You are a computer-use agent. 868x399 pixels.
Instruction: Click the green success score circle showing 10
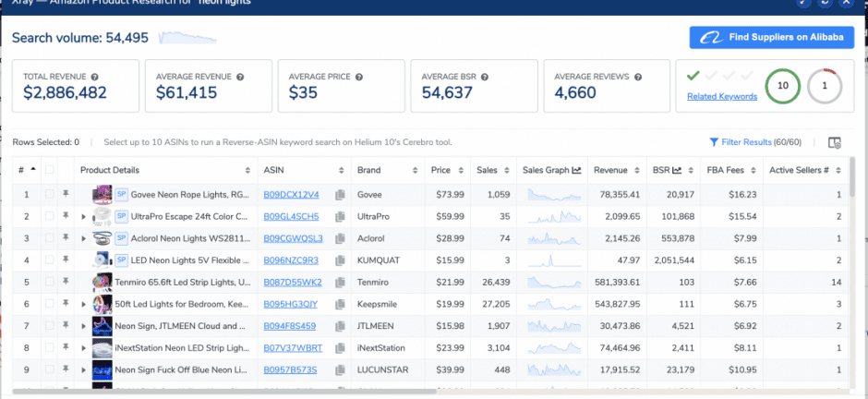783,86
